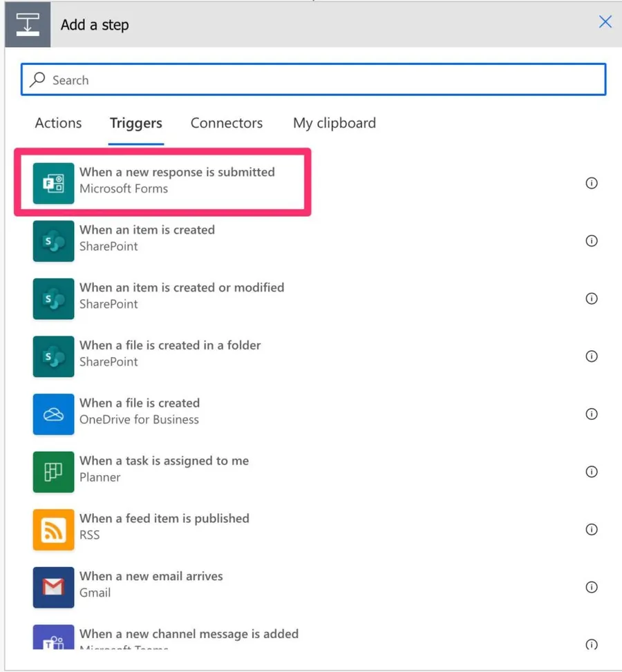The width and height of the screenshot is (622, 672).
Task: Switch to the Actions tab
Action: [x=58, y=123]
